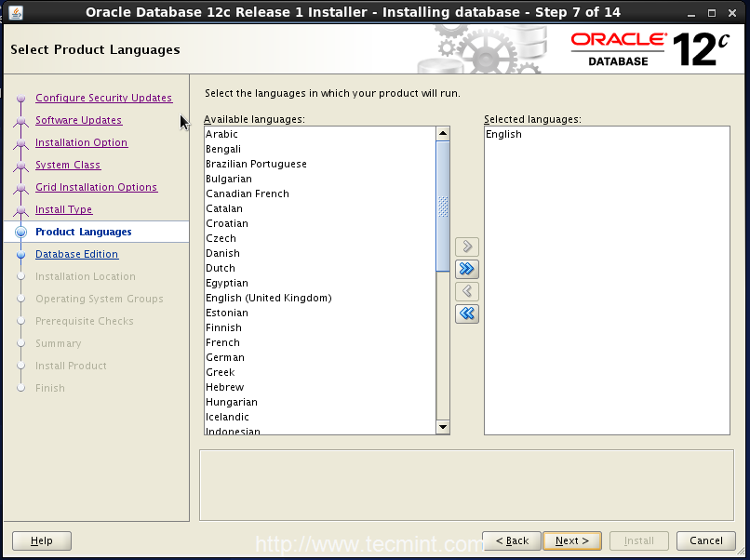Select Catalan in available languages
750x560 pixels.
pos(320,208)
